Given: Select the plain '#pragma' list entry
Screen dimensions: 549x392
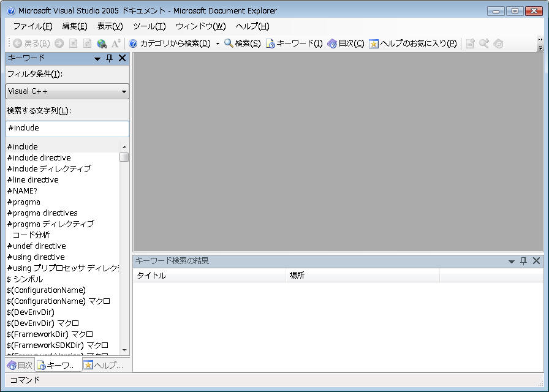Looking at the screenshot, I should pos(63,202).
